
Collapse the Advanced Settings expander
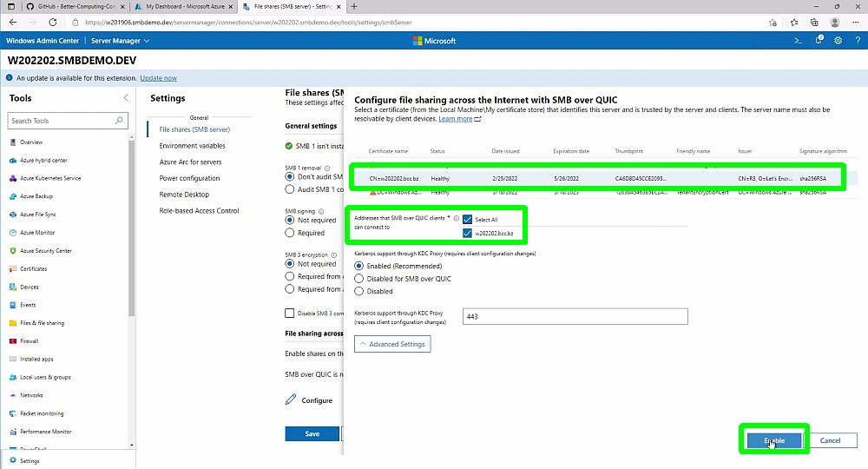click(392, 344)
